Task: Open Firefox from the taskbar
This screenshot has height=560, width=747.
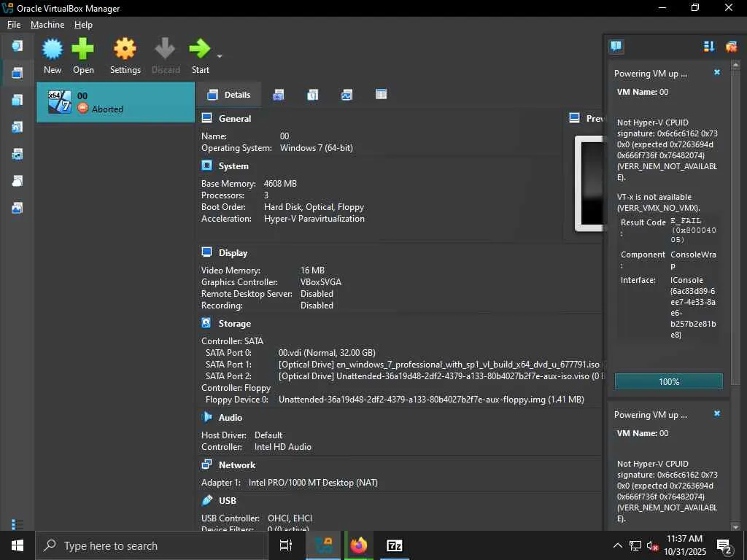Action: [359, 545]
